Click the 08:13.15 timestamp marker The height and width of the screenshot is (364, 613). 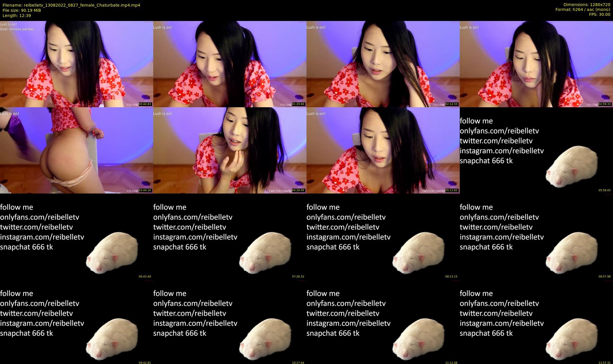[x=451, y=277]
